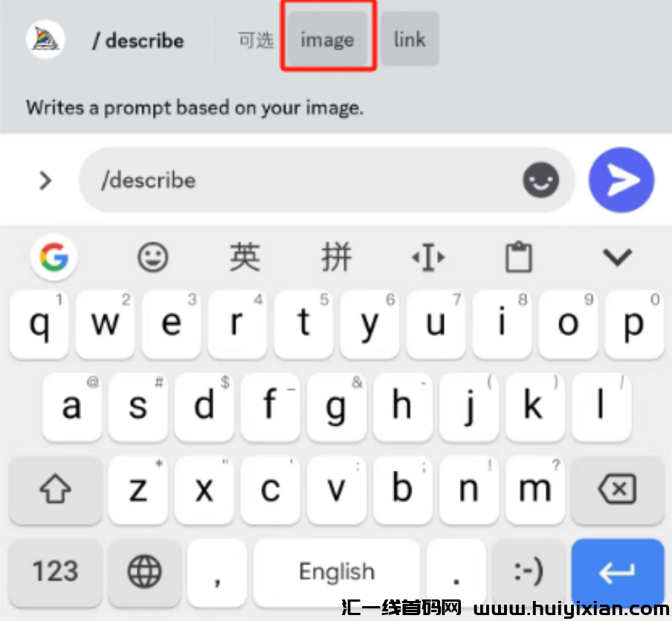Screen dimensions: 672x621
Task: Open the emoticon :-) key options
Action: 529,572
